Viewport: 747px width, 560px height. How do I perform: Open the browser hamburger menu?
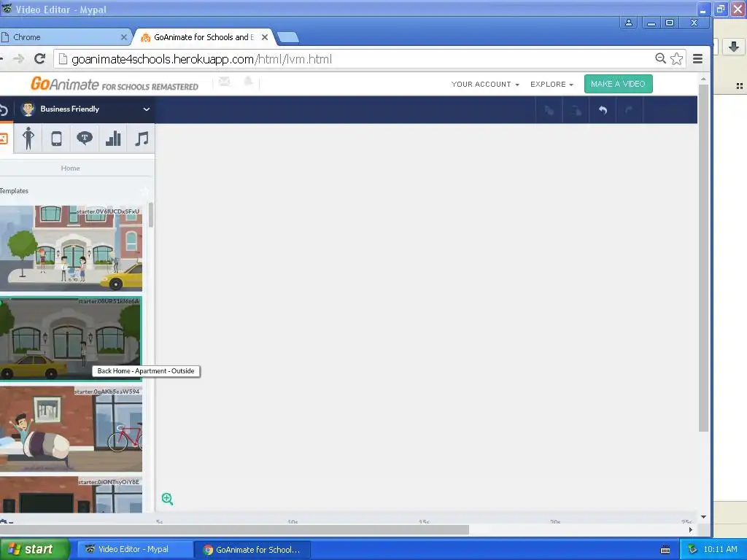(698, 58)
